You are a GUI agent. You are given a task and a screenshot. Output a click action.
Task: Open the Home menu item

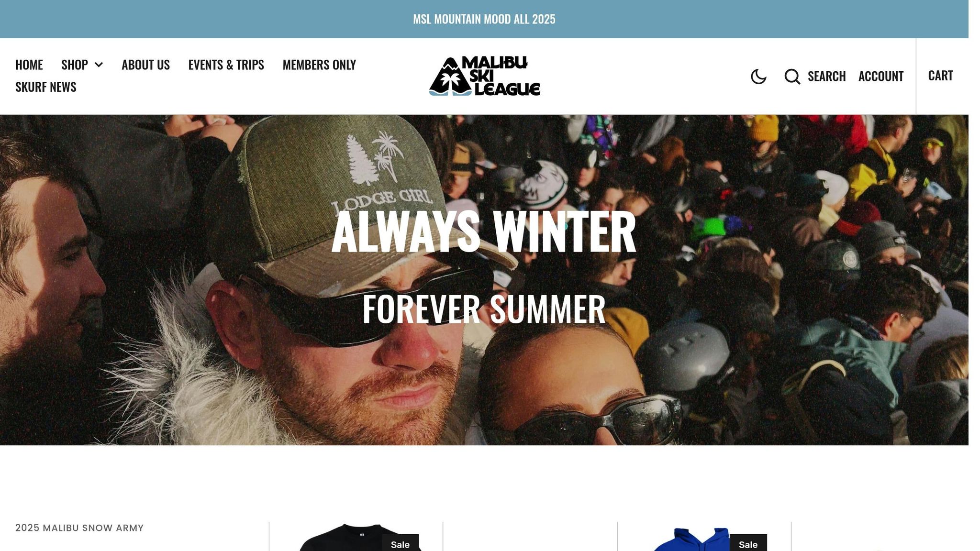[x=29, y=65]
